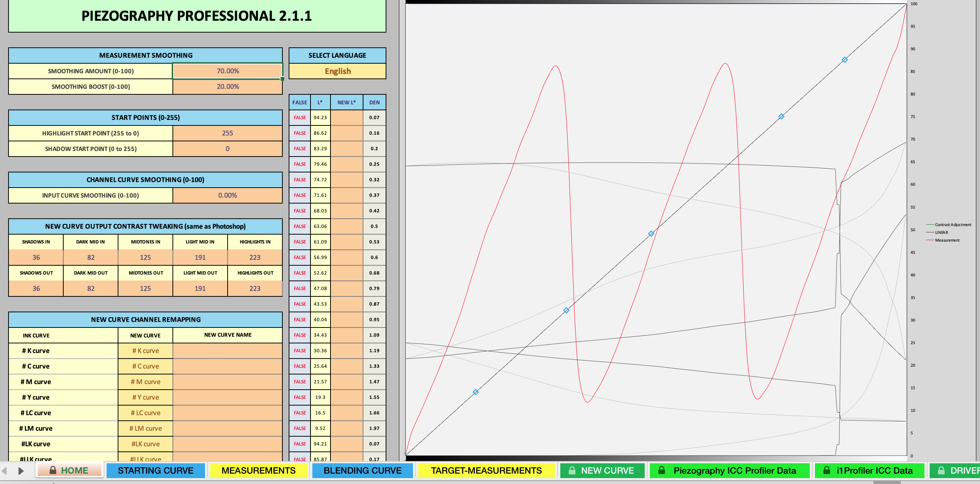Click NEW CURVE CHANNEL REMAPPING header
Viewport: 980px width, 484px height.
[145, 320]
